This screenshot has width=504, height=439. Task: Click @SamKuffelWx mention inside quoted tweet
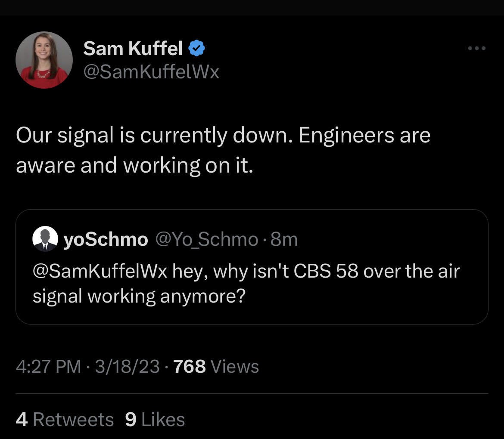click(100, 271)
